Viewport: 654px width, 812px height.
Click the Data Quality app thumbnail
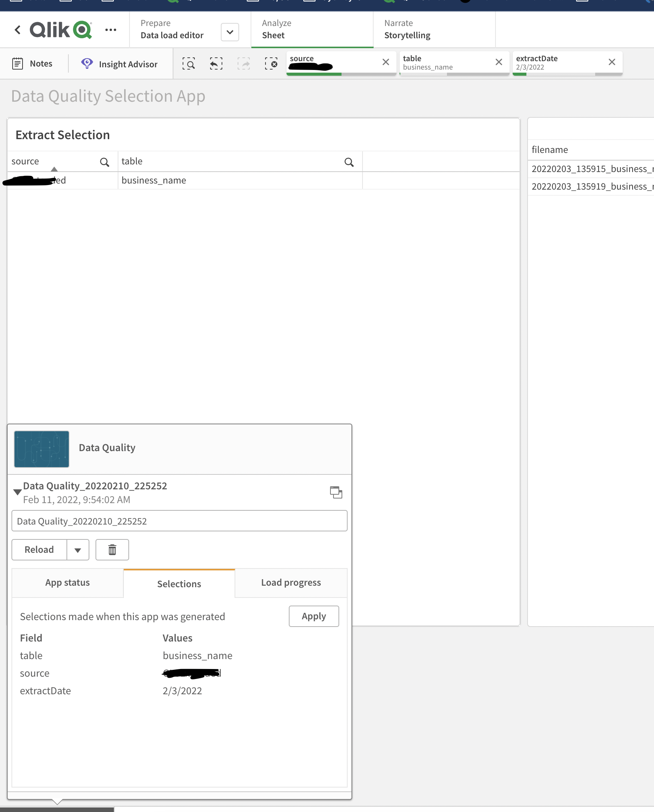coord(42,449)
